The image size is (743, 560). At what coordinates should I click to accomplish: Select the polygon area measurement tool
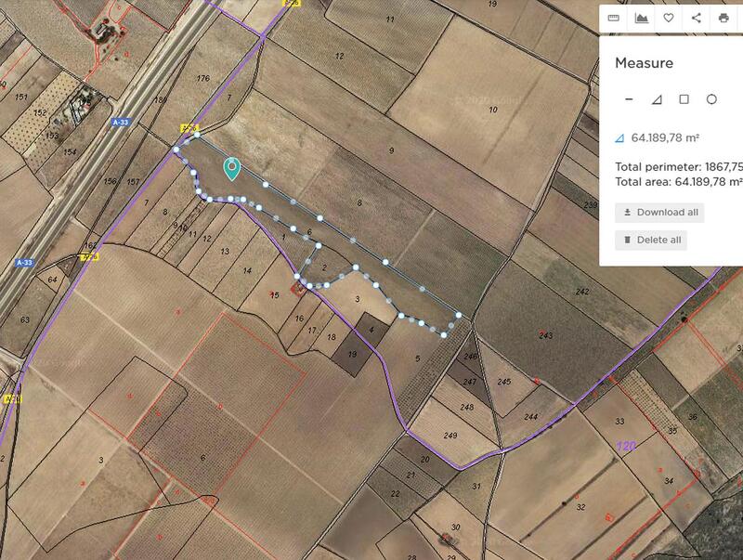point(657,99)
